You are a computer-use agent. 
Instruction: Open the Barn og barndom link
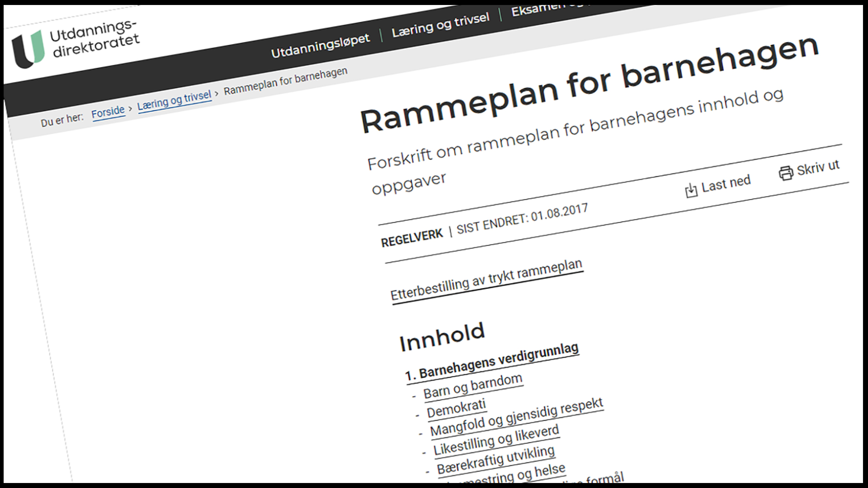pyautogui.click(x=473, y=387)
